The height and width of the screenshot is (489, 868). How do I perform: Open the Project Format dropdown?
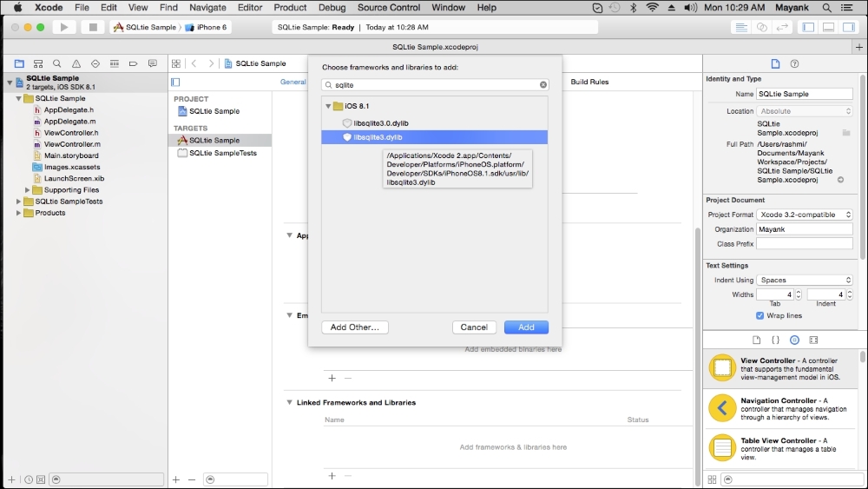[x=804, y=215]
